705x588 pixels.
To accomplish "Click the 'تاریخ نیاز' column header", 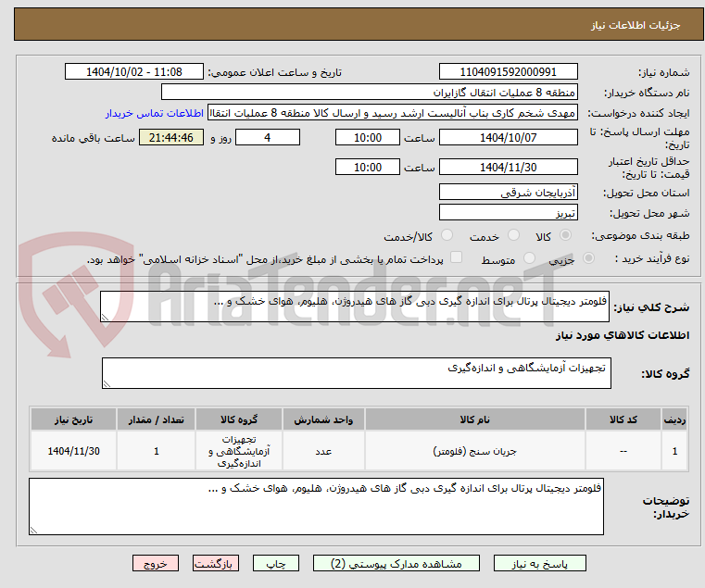I will [73, 419].
